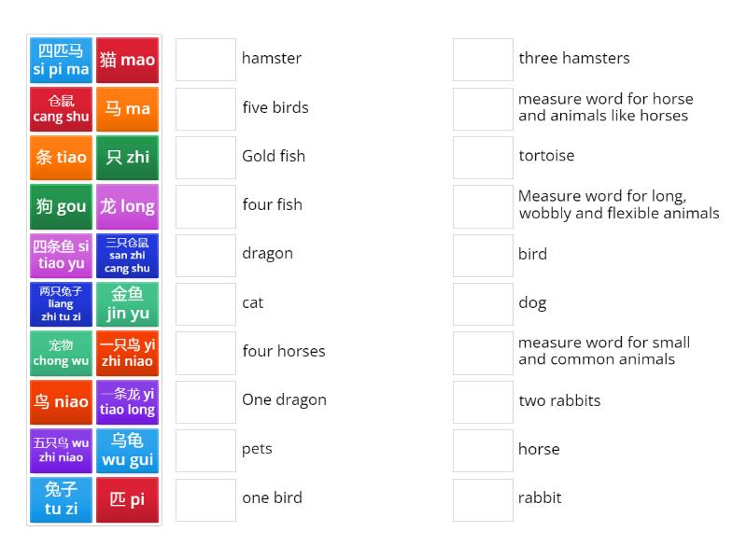Click the green 只 zhi tile
Image resolution: width=747 pixels, height=560 pixels.
tap(128, 158)
